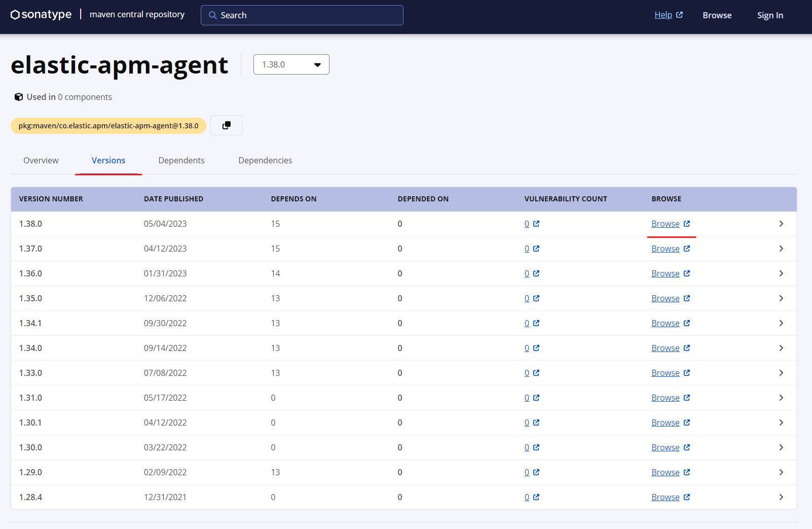Screen dimensions: 812x529
Task: Click the 02/09/2022 date cell
Action: (165, 472)
